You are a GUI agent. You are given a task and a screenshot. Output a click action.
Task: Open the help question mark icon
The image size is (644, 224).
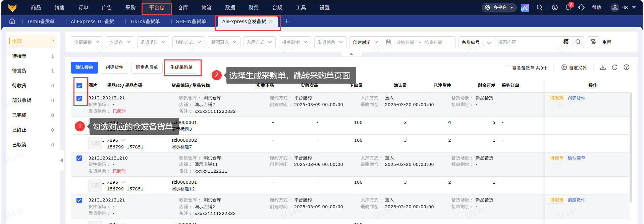626,67
